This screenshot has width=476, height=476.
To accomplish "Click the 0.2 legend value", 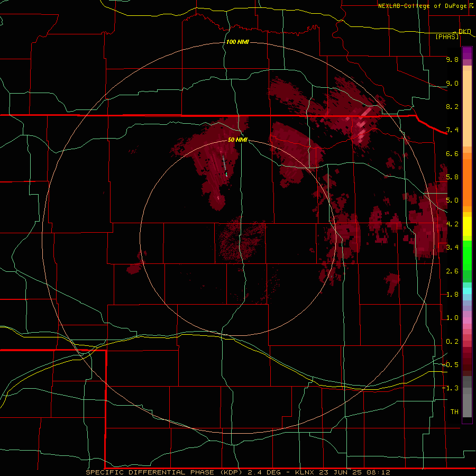I will coord(452,342).
